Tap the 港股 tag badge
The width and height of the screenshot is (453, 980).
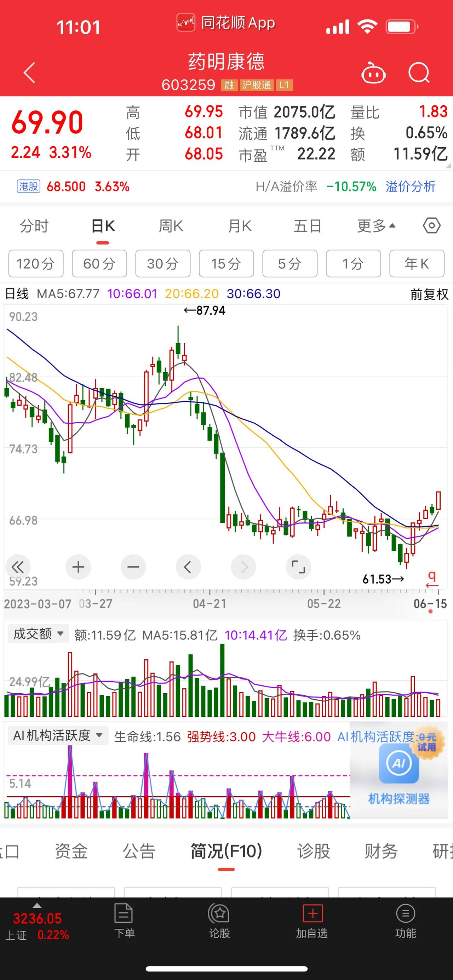pyautogui.click(x=29, y=187)
